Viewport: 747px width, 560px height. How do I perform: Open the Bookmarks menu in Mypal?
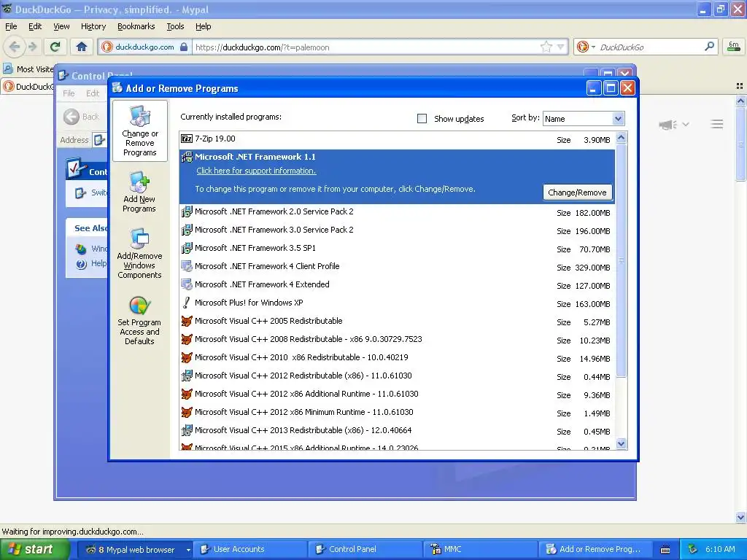pos(136,26)
